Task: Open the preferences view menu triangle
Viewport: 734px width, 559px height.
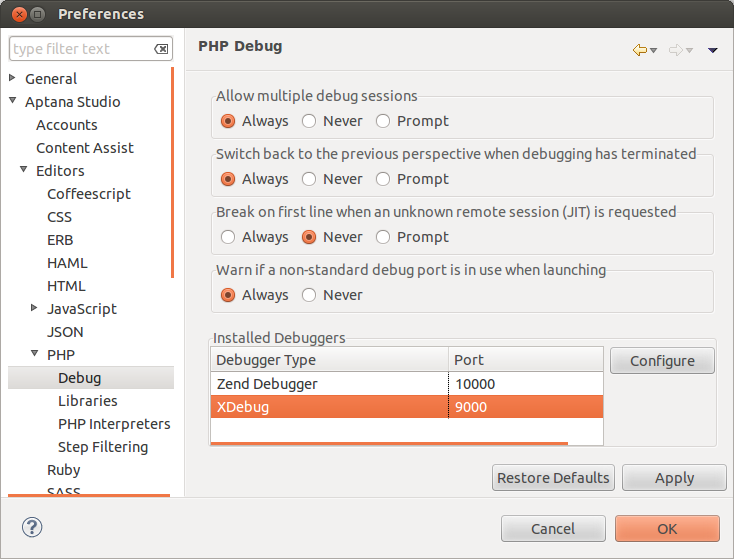Action: (x=713, y=51)
